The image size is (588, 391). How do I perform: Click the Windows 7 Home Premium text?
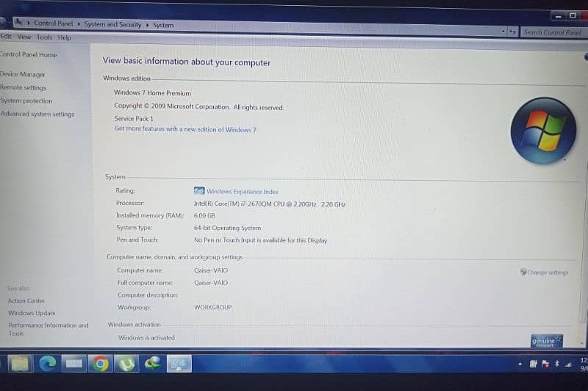[x=153, y=93]
